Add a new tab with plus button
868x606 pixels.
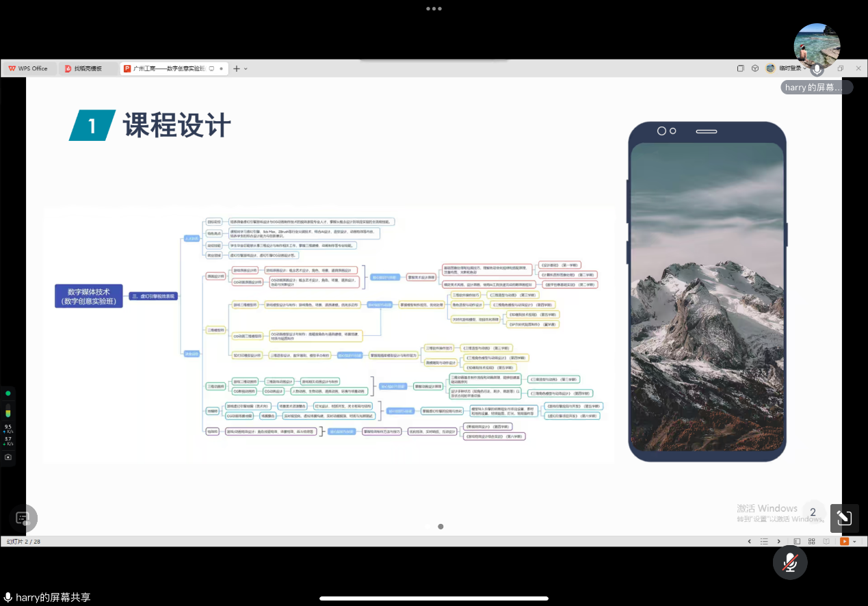tap(237, 68)
